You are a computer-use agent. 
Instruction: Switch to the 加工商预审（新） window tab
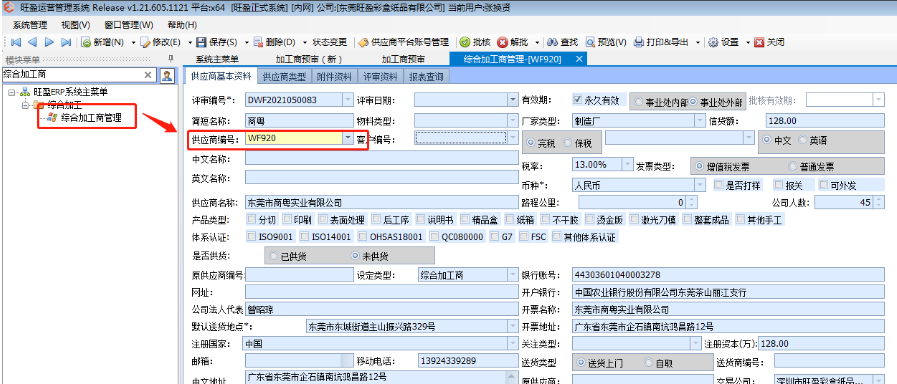point(309,59)
